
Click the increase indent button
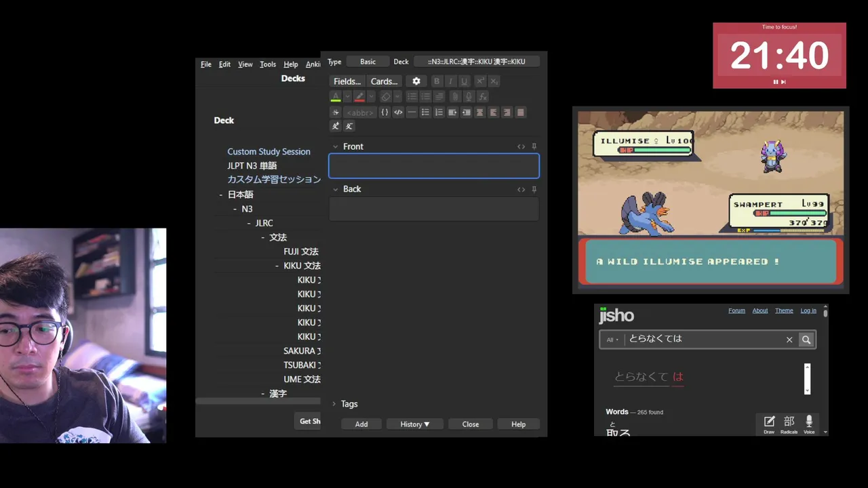452,113
